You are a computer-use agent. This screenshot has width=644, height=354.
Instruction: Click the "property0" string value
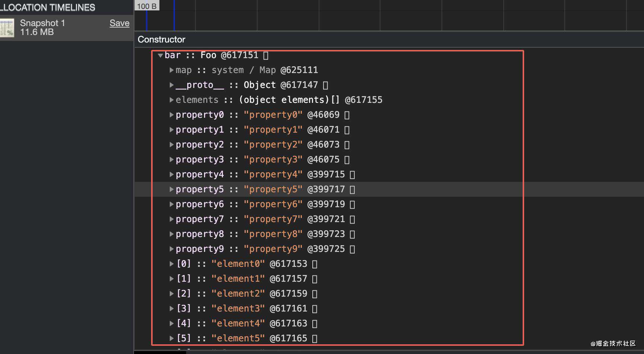273,115
